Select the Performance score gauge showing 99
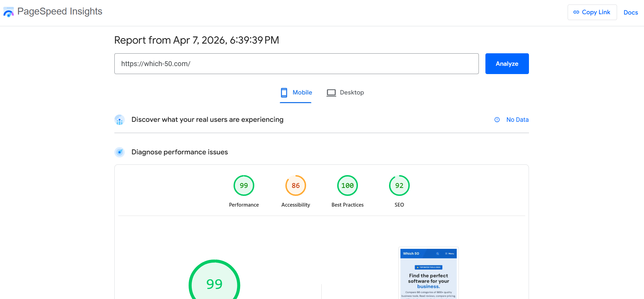This screenshot has width=644, height=299. pyautogui.click(x=244, y=185)
